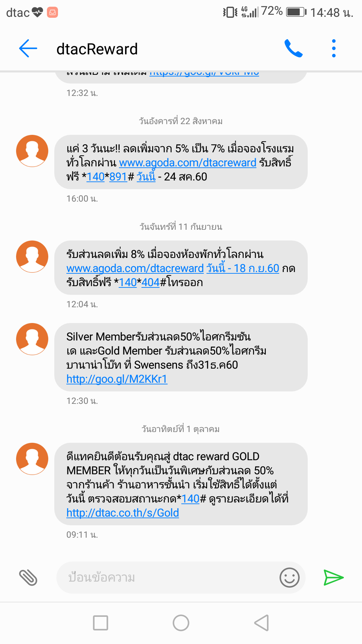Open the emoji smiley picker

point(289,578)
